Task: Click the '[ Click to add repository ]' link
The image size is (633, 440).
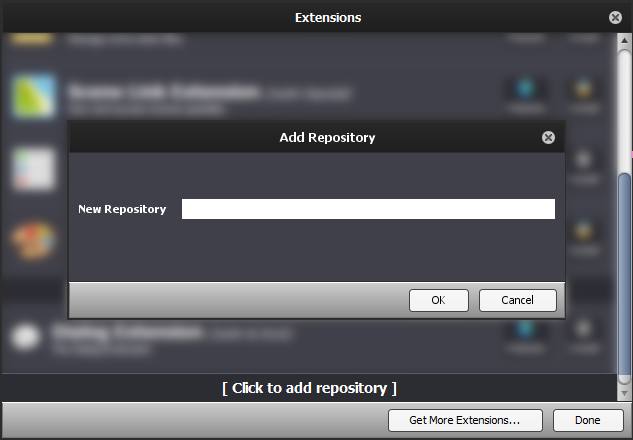Action: coord(309,388)
